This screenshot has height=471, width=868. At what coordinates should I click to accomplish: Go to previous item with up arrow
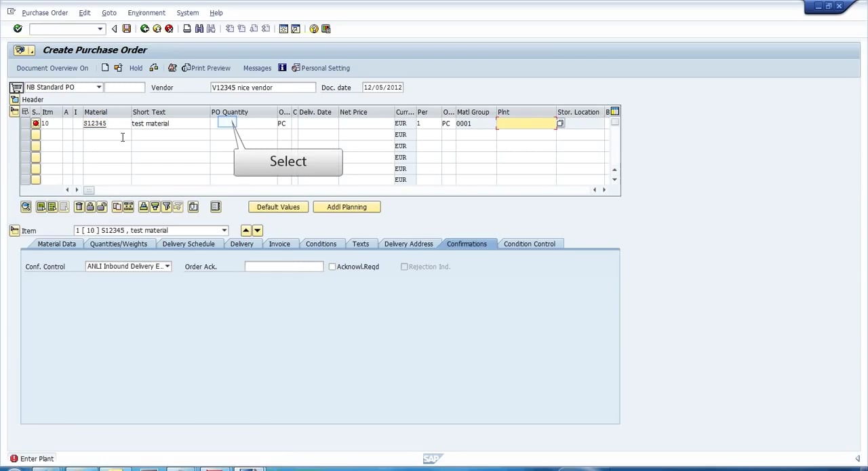pos(246,231)
